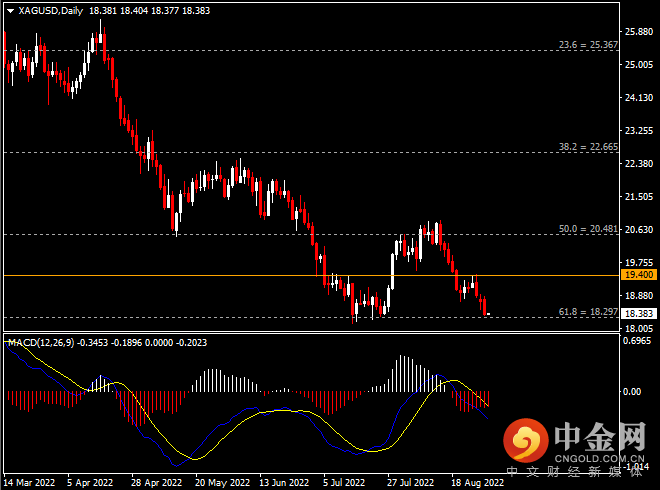Viewport: 660px width, 490px height.
Task: Click the orange 19.400 price label
Action: point(639,275)
